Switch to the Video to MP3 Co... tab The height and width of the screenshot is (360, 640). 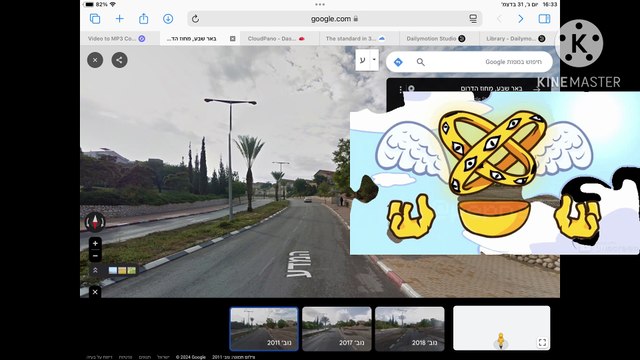[x=117, y=38]
